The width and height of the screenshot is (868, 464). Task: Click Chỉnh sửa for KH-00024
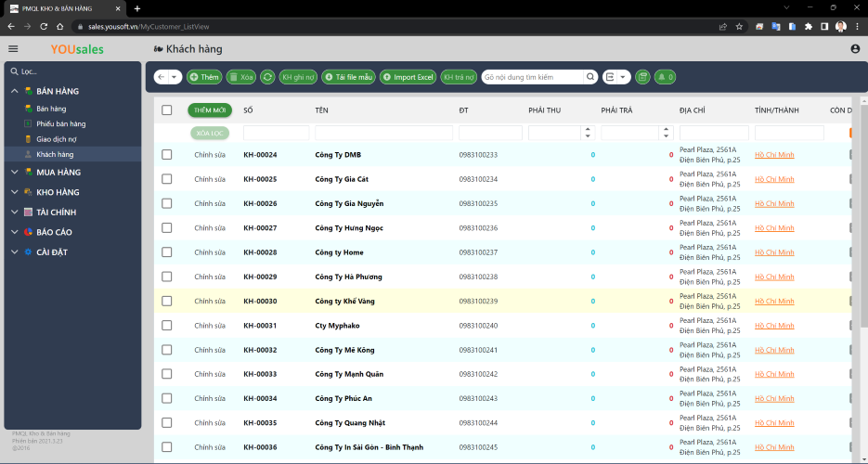210,155
